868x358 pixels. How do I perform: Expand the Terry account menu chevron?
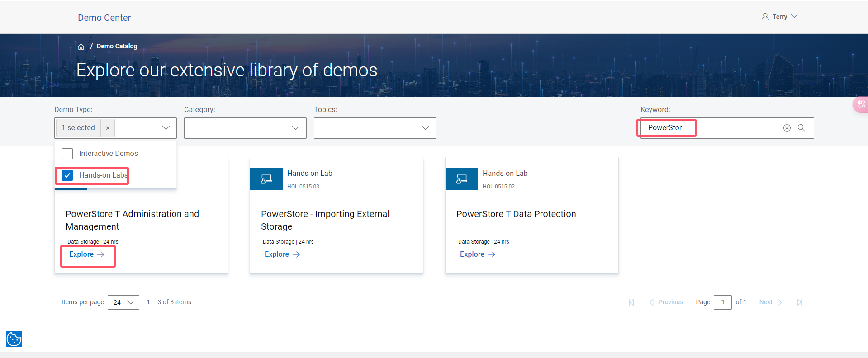[x=794, y=16]
